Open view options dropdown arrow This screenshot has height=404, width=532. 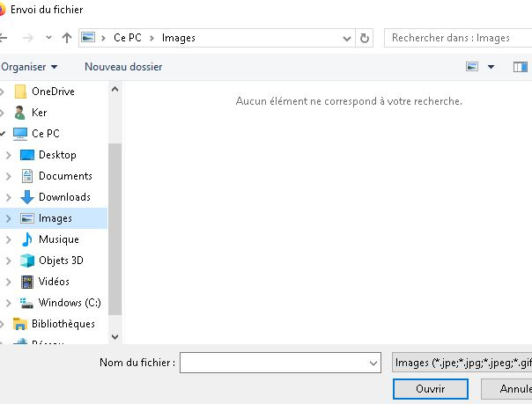click(x=491, y=67)
